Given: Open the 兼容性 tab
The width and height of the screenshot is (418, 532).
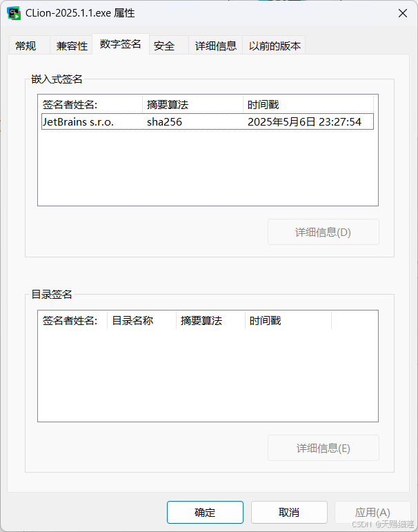Looking at the screenshot, I should coord(71,46).
